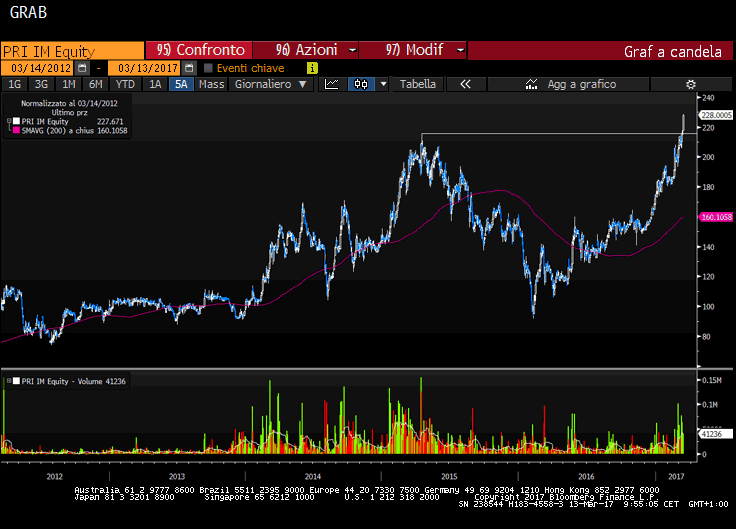The height and width of the screenshot is (529, 736).
Task: Select the 6M time range button
Action: click(x=95, y=85)
